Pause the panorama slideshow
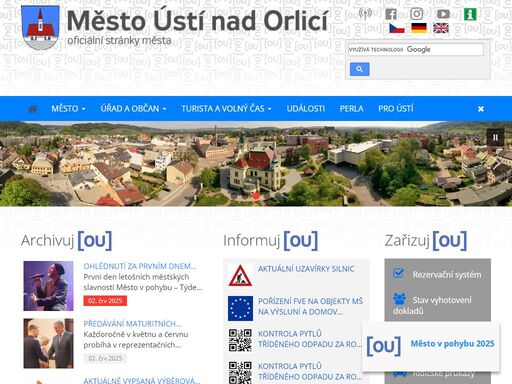 495,137
